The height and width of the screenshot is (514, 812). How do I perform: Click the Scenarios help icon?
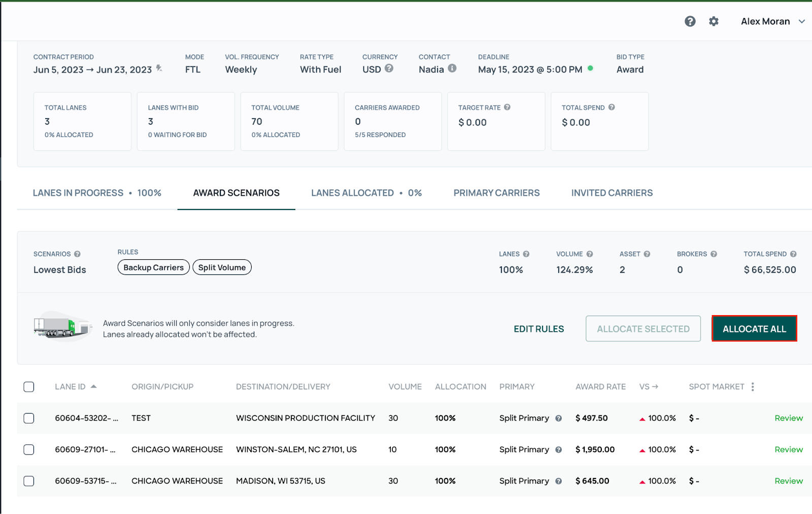[x=77, y=254]
